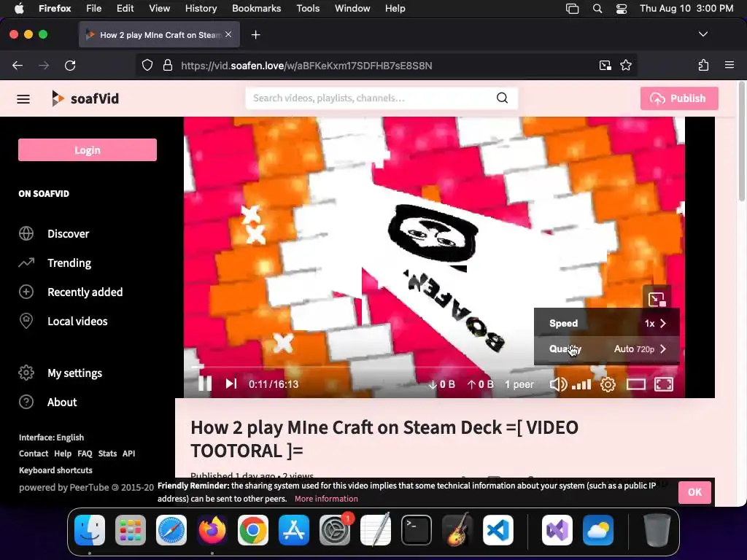747x560 pixels.
Task: Pause the video with the pause button
Action: click(x=205, y=384)
